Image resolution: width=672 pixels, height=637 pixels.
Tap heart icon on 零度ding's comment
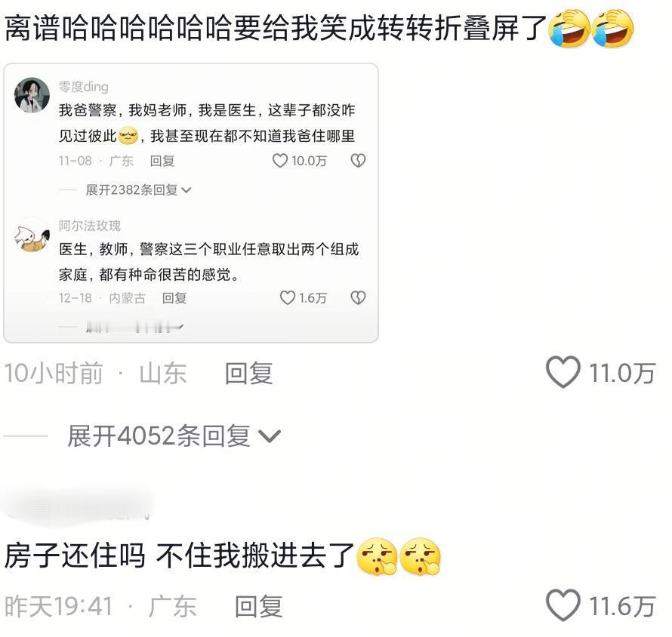tap(280, 161)
